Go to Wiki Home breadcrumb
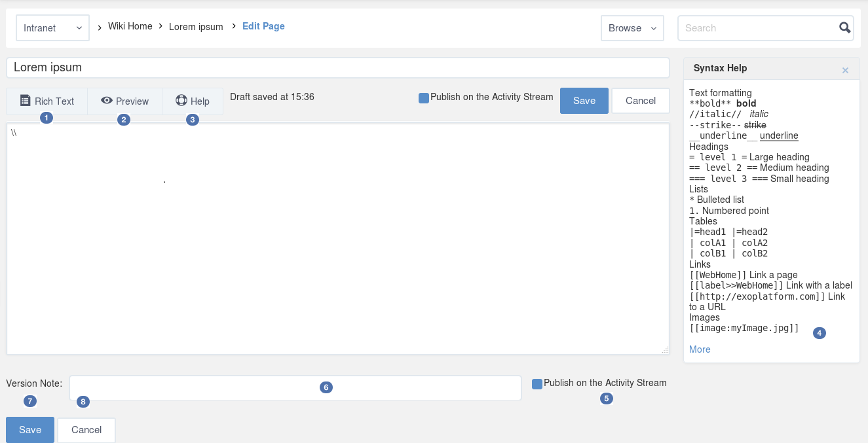Image resolution: width=868 pixels, height=443 pixels. (x=130, y=26)
